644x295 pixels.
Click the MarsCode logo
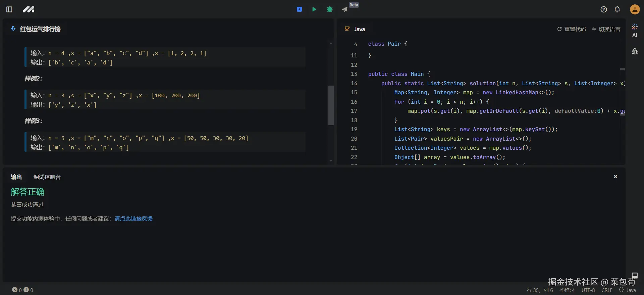point(29,9)
